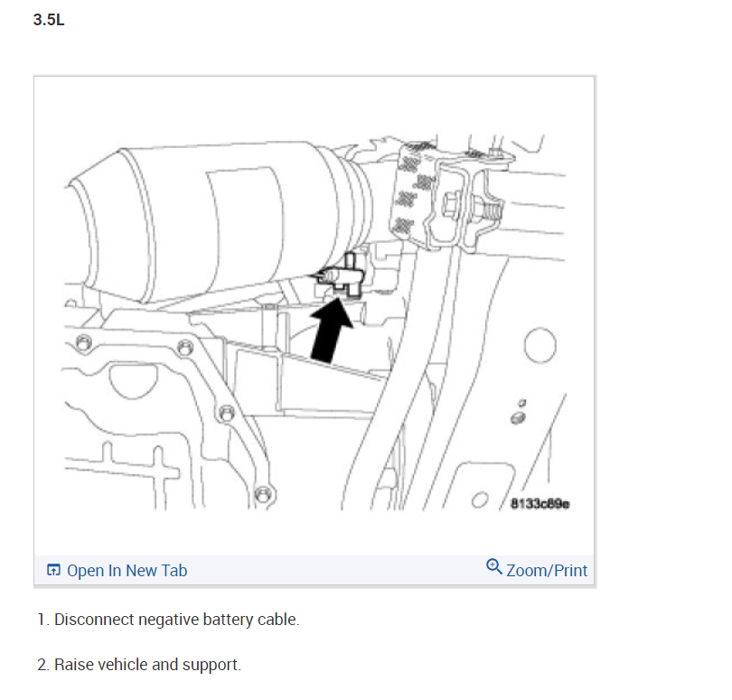Viewport: 732px width, 700px height.
Task: Click the 3.5L heading
Action: [x=49, y=20]
